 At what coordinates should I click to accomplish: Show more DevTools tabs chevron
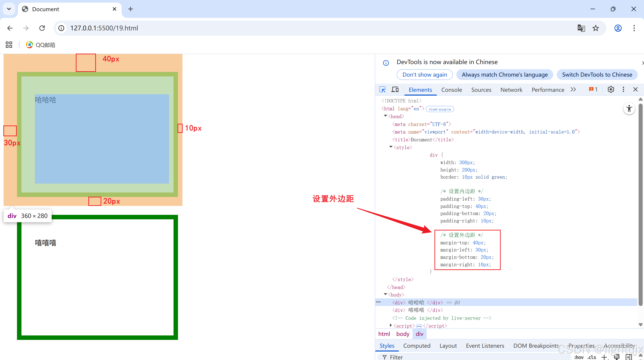coord(574,90)
